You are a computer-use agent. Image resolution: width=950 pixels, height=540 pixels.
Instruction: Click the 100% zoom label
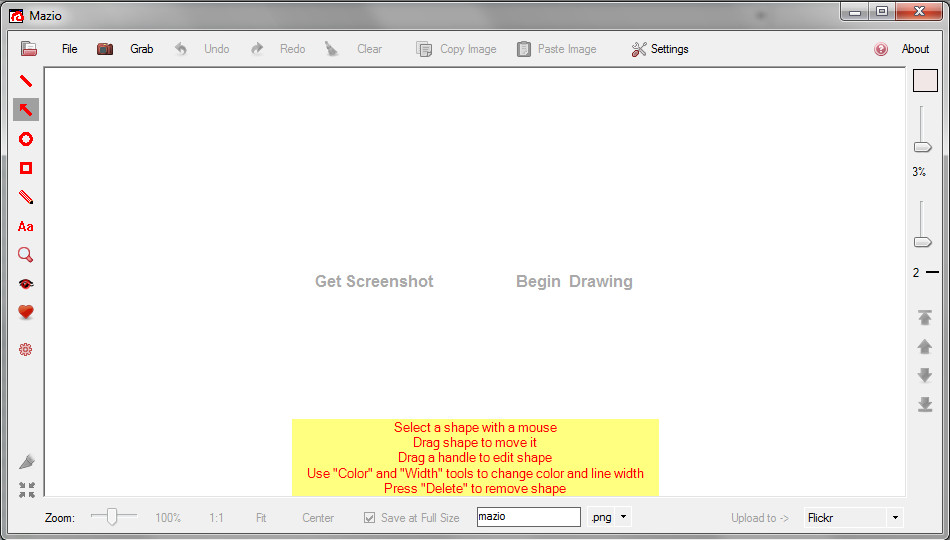coord(168,518)
